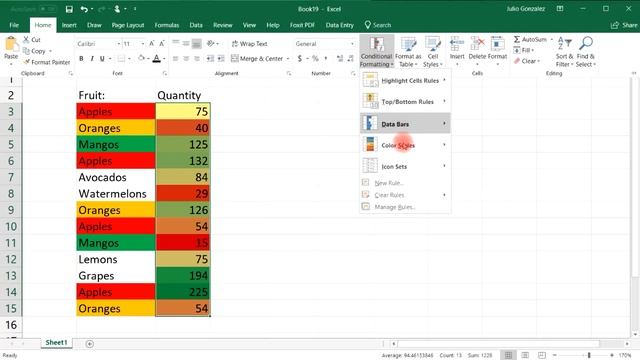Switch to Page Layout view icon
The height and width of the screenshot is (360, 640).
click(x=525, y=355)
